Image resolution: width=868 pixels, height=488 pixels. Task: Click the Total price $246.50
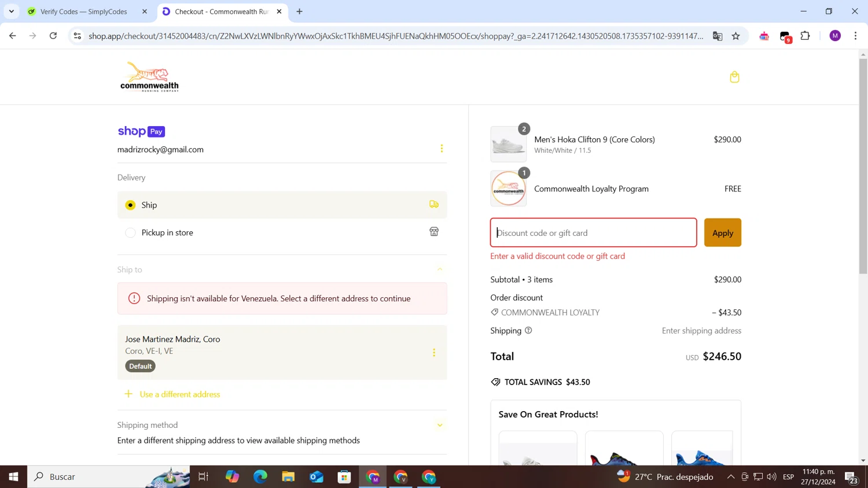pyautogui.click(x=722, y=356)
